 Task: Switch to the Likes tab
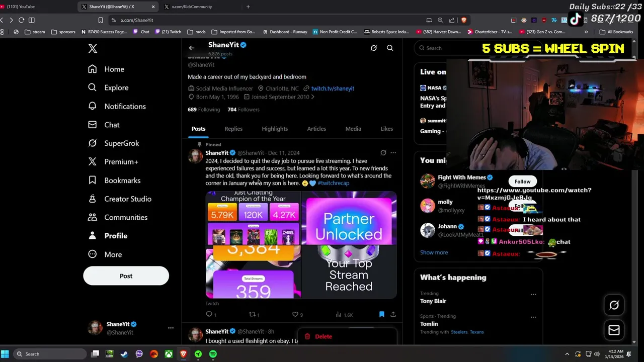tap(386, 129)
